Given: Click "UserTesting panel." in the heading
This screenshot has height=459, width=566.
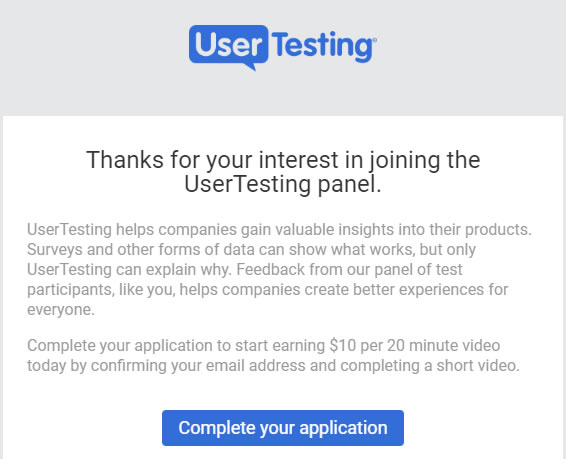Looking at the screenshot, I should tap(283, 184).
